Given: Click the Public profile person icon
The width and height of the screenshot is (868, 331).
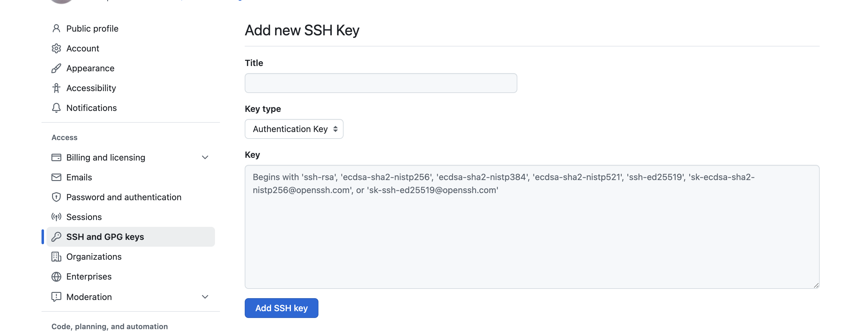Looking at the screenshot, I should [x=56, y=29].
